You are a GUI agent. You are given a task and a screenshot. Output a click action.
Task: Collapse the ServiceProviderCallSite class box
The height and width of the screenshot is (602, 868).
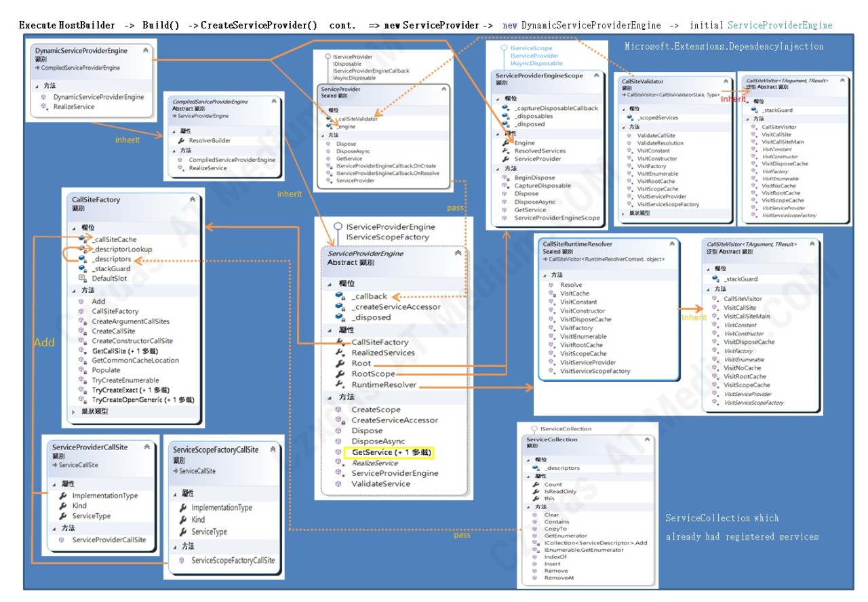tap(146, 447)
